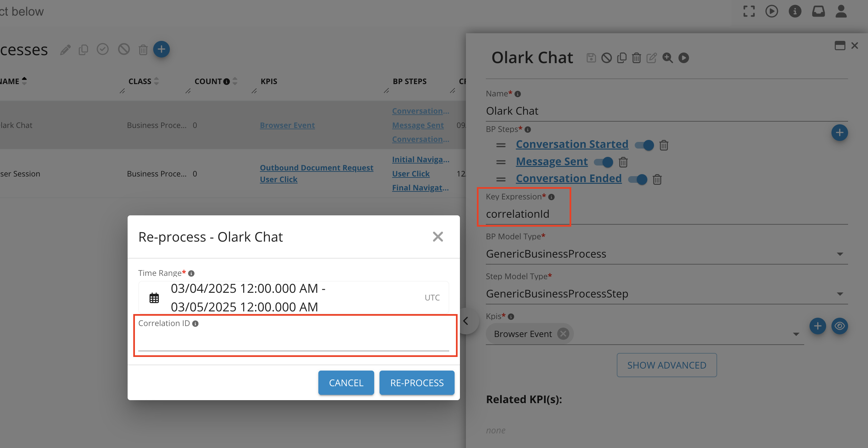The width and height of the screenshot is (868, 448).
Task: Preview Kpis with the eye icon
Action: [x=839, y=326]
